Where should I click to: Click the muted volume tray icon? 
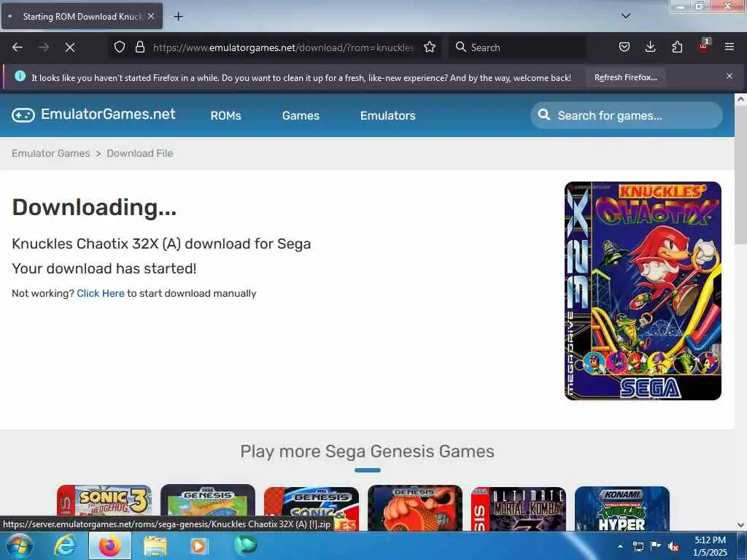673,546
